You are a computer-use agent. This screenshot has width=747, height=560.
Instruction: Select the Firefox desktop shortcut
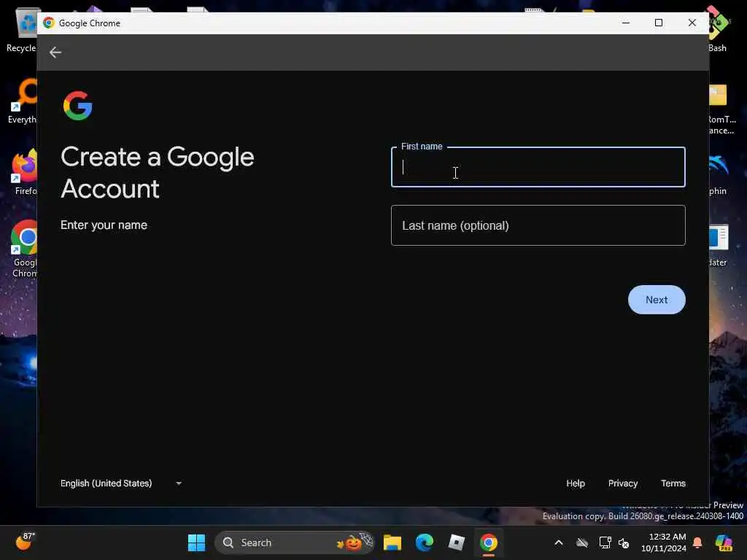tap(24, 172)
